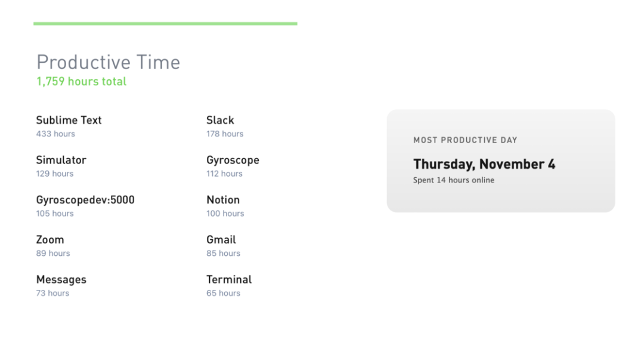Click the 1,759 hours total text
The width and height of the screenshot is (644, 337).
[81, 82]
